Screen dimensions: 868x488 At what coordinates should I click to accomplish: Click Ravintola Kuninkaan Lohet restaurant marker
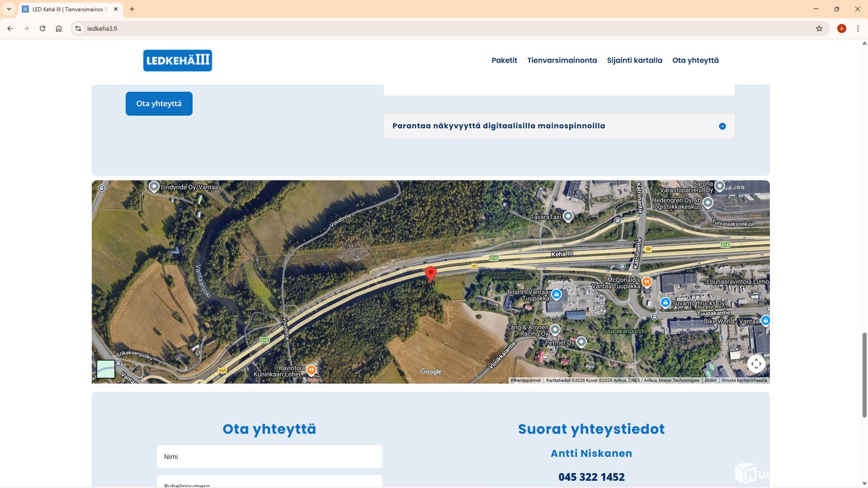(311, 370)
